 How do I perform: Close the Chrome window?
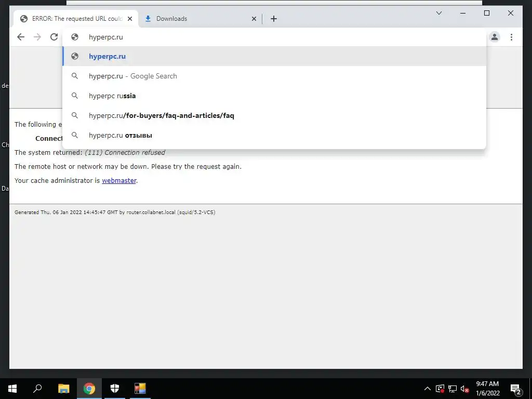(510, 13)
